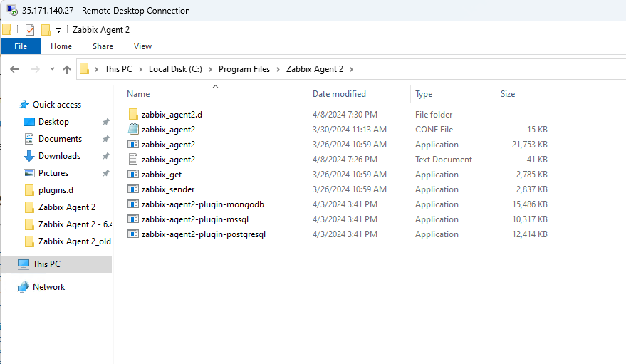Screen dimensions: 626x364
Task: Select the zabbix_agent2 Text Document icon
Action: [x=133, y=160]
